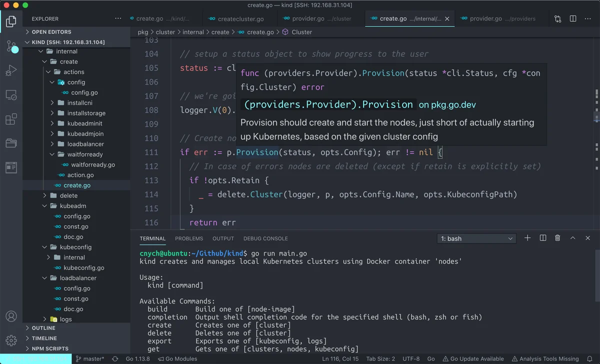Open the Run and Debug view
Viewport: 600px width, 364px height.
tap(11, 70)
